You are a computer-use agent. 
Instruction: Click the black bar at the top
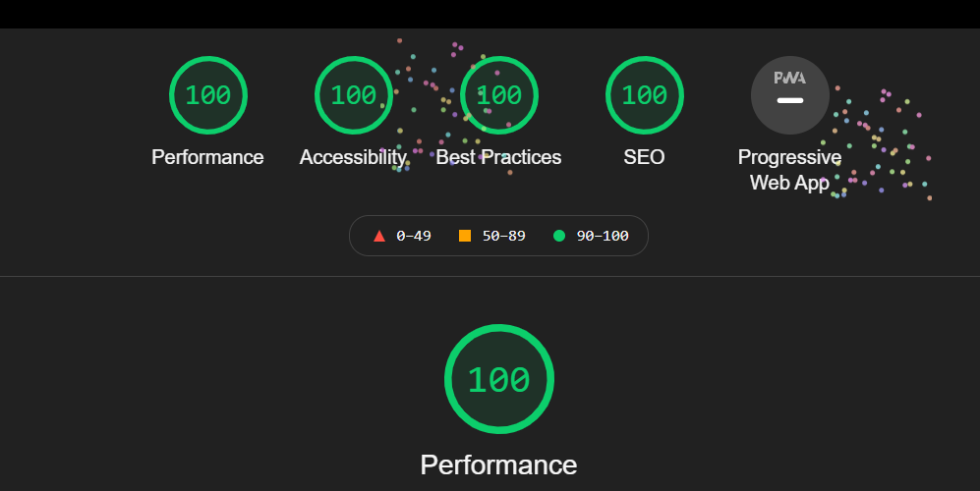coord(490,14)
